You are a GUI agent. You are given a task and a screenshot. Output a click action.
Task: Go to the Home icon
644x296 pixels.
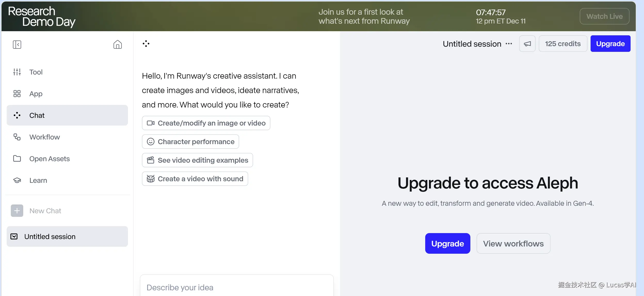(x=117, y=45)
